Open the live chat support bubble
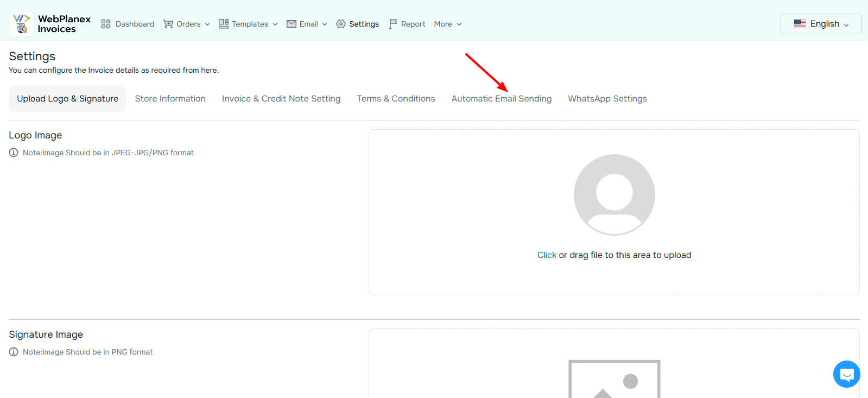Image resolution: width=868 pixels, height=398 pixels. click(x=846, y=374)
